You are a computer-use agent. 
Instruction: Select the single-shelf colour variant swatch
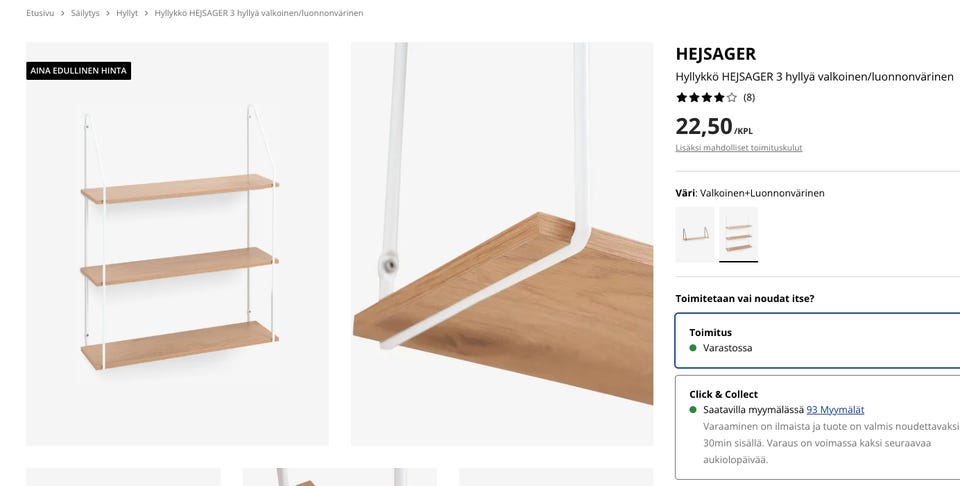click(x=695, y=234)
